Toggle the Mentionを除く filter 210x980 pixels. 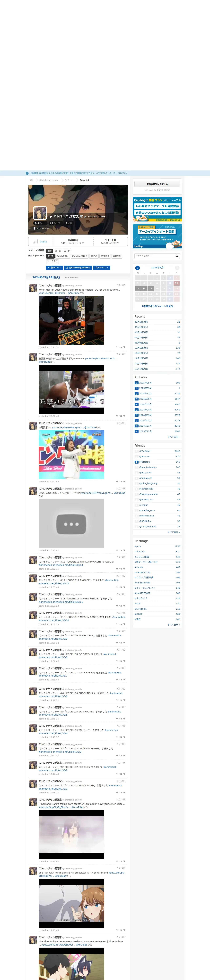80,256
